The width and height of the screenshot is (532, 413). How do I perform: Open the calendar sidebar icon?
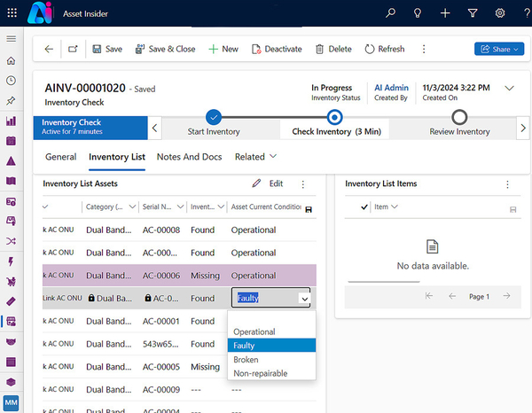11,141
